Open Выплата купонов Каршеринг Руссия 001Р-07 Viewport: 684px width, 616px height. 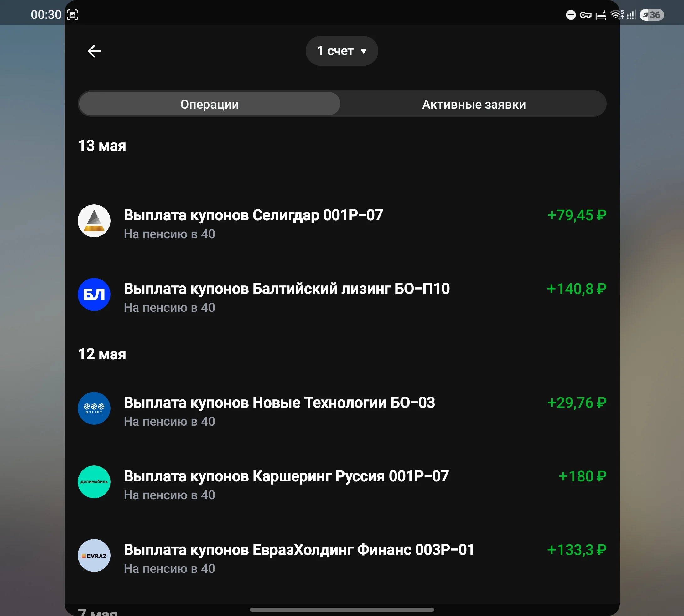[342, 482]
